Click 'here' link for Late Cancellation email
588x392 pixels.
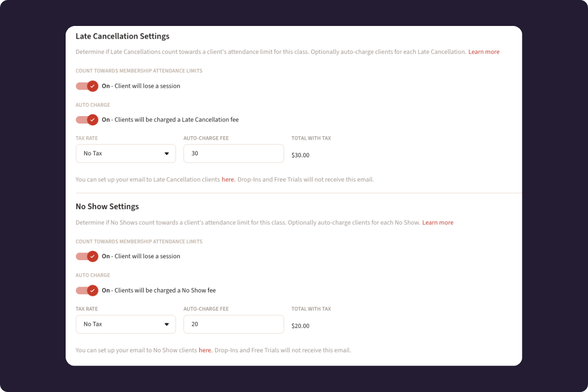pos(228,180)
